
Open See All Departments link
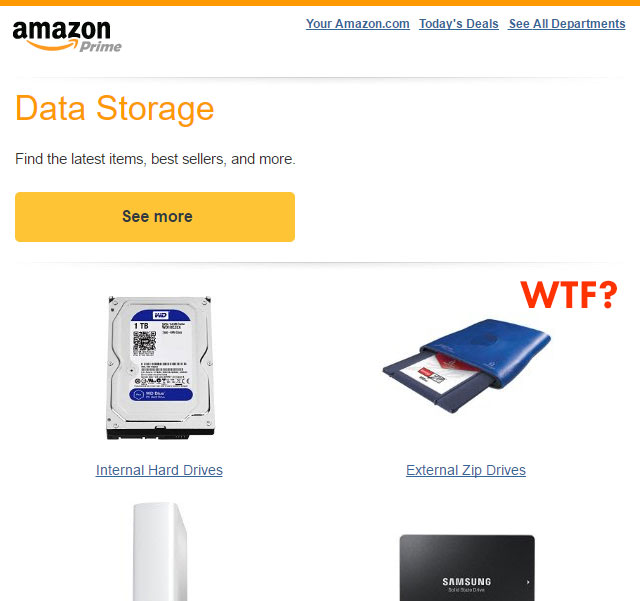pyautogui.click(x=567, y=24)
